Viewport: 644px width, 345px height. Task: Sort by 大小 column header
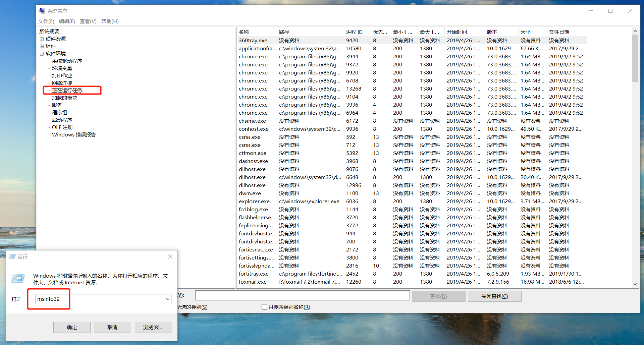click(x=533, y=32)
